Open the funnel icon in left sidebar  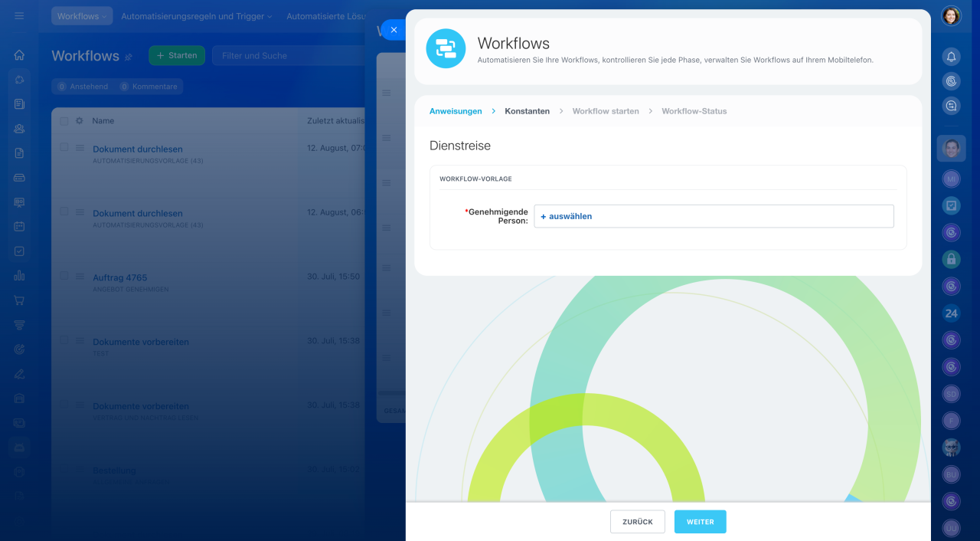point(19,325)
